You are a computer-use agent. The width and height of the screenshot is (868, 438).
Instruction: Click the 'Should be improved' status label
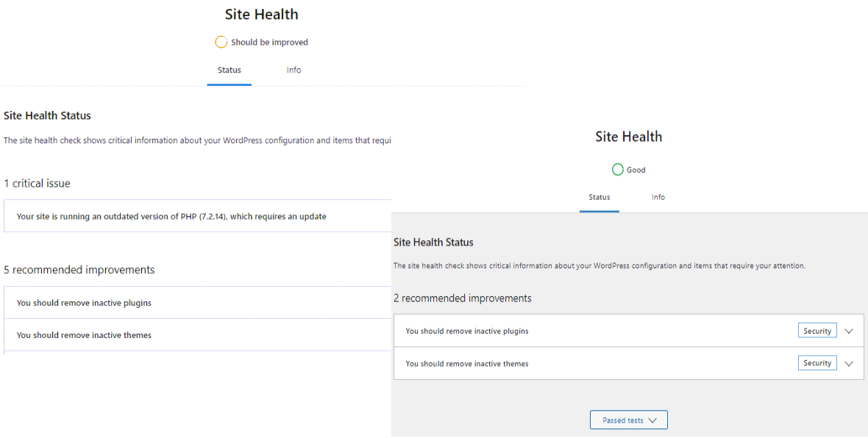[269, 42]
